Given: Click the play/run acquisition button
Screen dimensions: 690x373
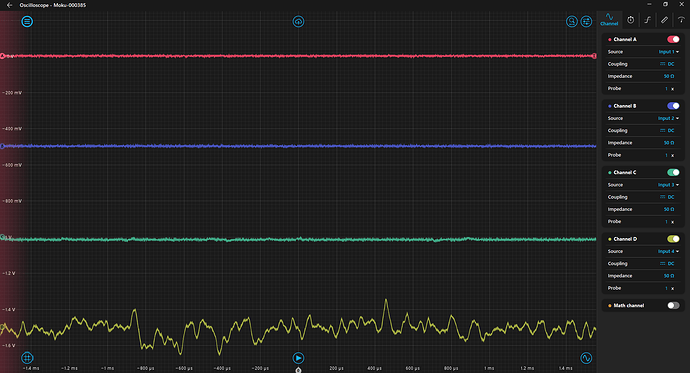Looking at the screenshot, I should tap(298, 358).
